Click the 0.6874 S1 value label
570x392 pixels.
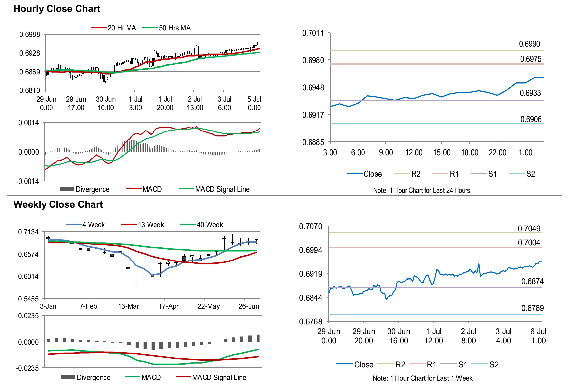point(532,281)
